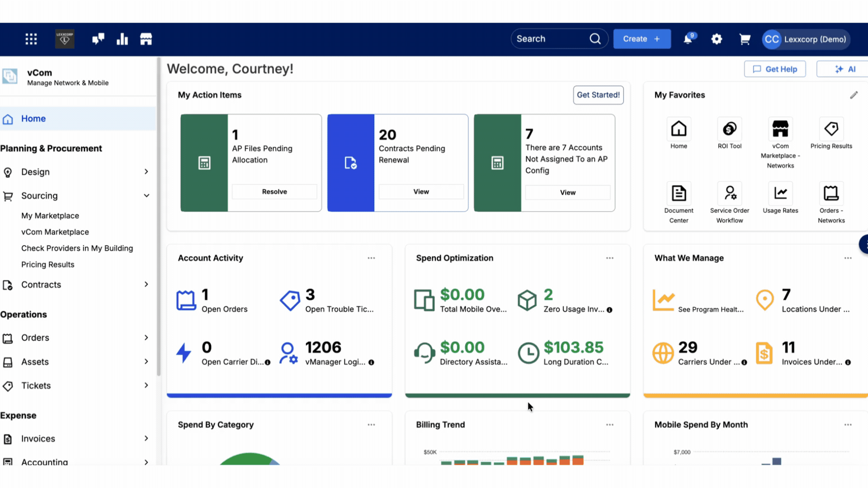Viewport: 868px width, 488px height.
Task: Collapse the Sourcing menu chevron
Action: click(146, 196)
